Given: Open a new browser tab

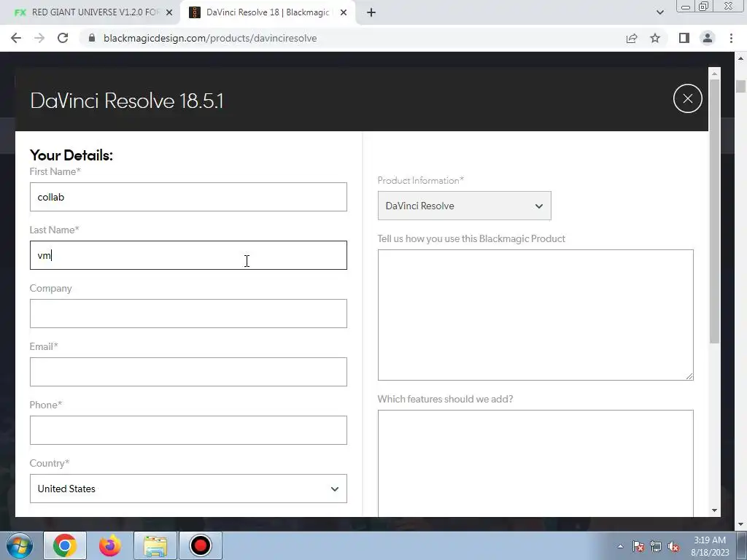Looking at the screenshot, I should click(371, 12).
